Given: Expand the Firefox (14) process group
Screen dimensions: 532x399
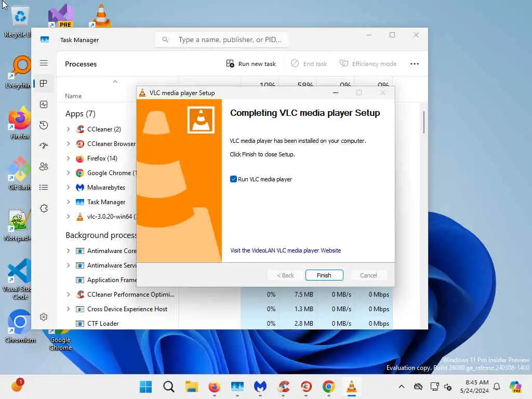Looking at the screenshot, I should tap(68, 158).
